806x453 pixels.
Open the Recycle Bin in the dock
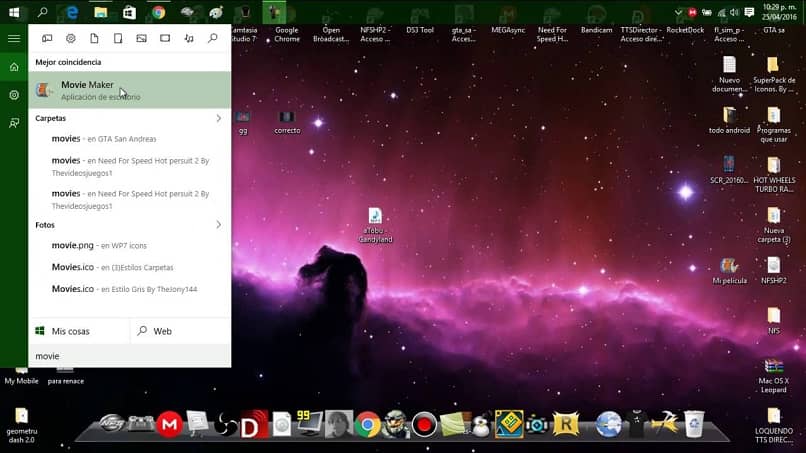pos(693,424)
